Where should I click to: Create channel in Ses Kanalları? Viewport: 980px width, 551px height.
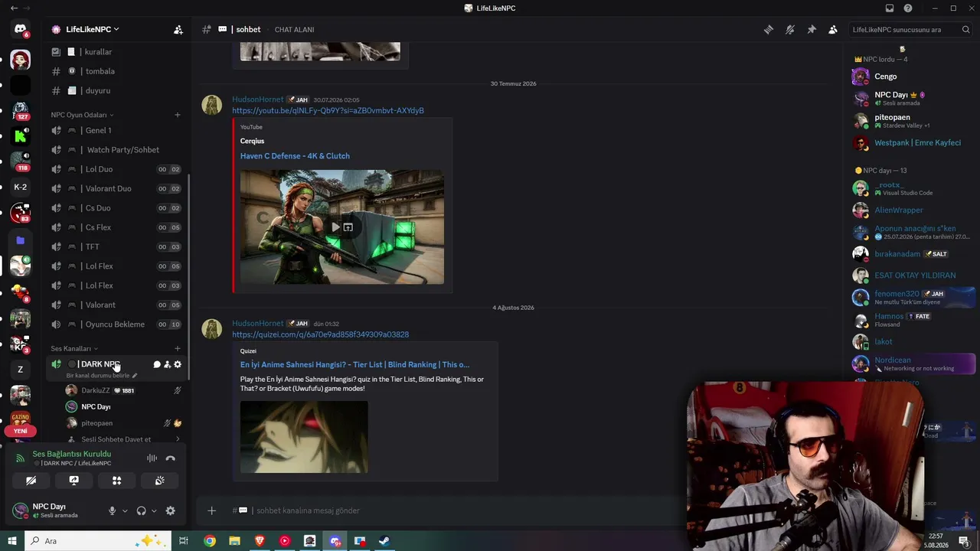click(178, 348)
